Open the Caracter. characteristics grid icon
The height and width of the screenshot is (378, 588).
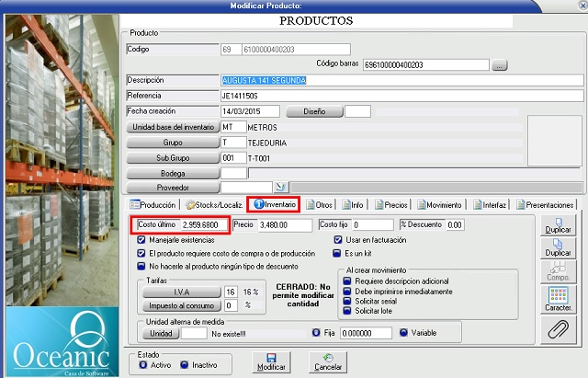[x=557, y=297]
